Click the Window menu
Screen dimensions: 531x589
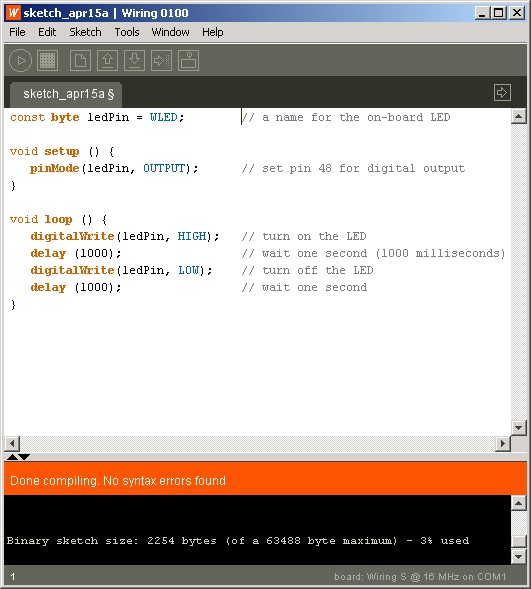[x=170, y=32]
